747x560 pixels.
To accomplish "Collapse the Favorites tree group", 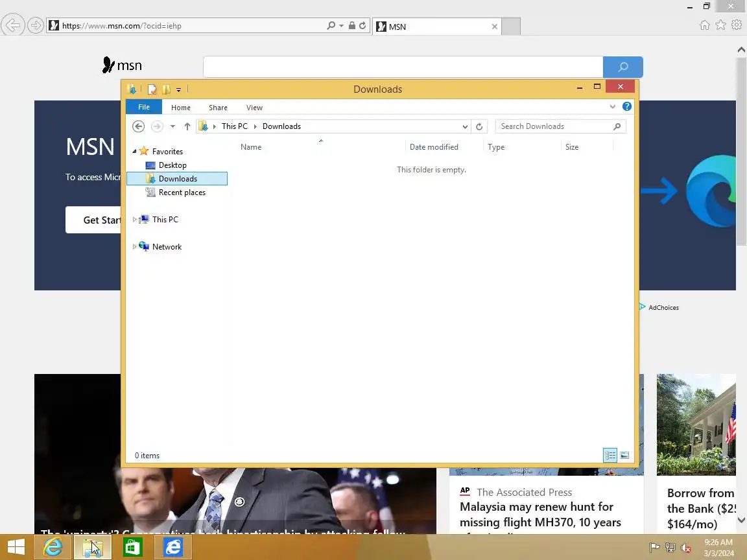I will (134, 152).
